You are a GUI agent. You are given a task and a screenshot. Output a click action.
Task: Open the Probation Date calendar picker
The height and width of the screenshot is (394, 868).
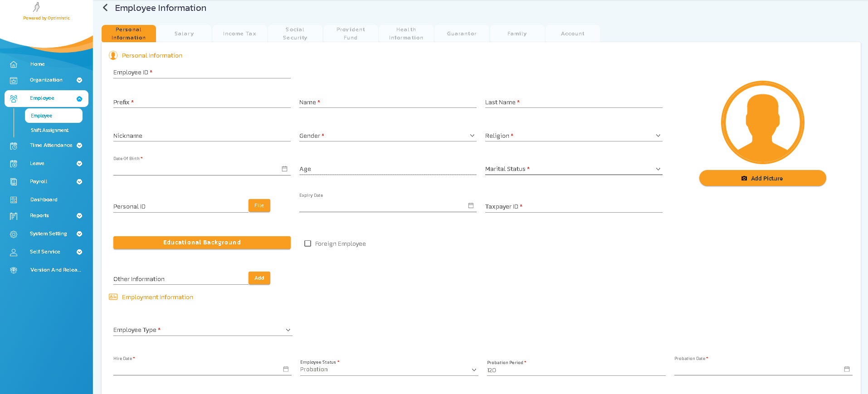tap(847, 369)
